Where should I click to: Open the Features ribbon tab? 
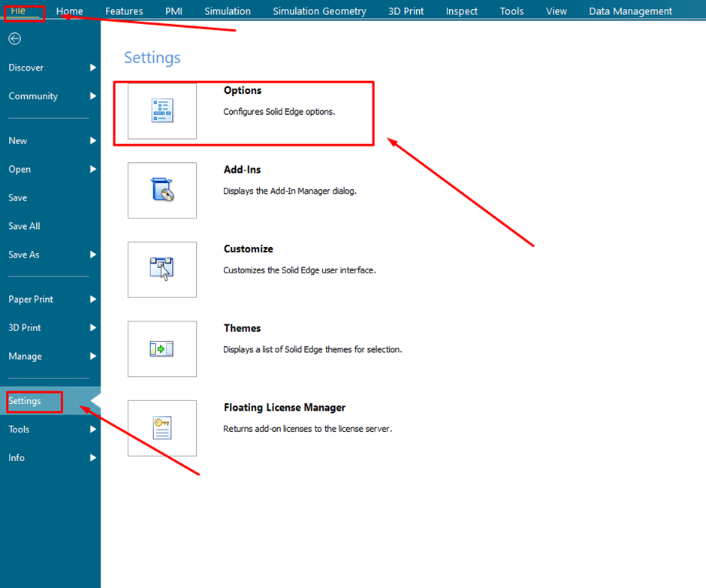(x=124, y=11)
